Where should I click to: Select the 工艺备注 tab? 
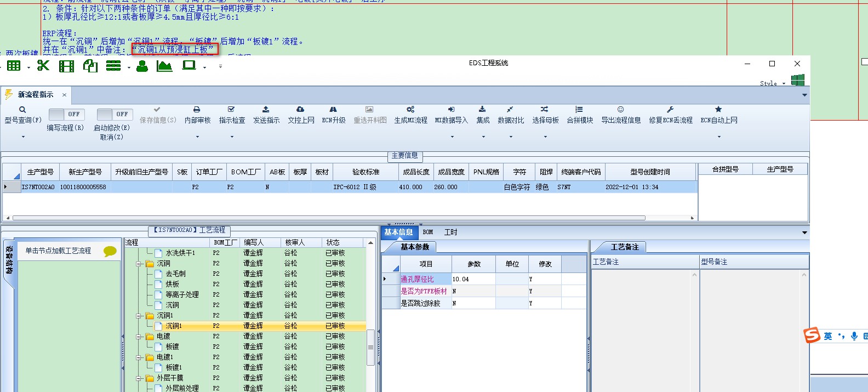coord(625,247)
